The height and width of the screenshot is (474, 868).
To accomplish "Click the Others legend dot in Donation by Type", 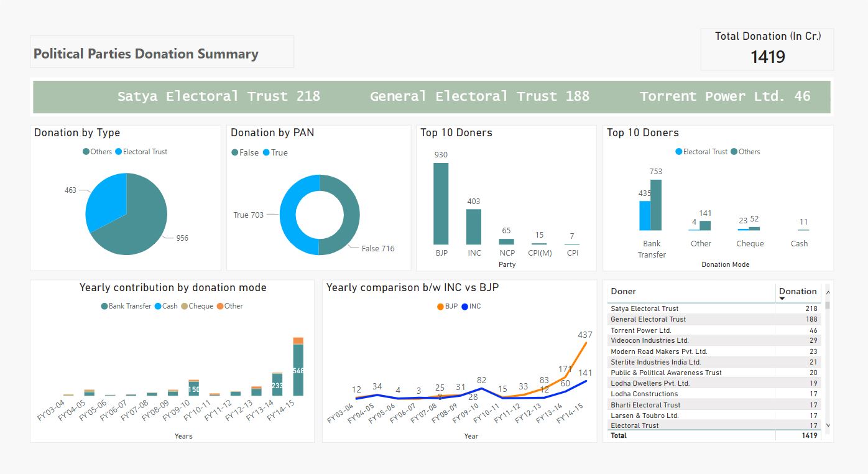I will click(86, 152).
